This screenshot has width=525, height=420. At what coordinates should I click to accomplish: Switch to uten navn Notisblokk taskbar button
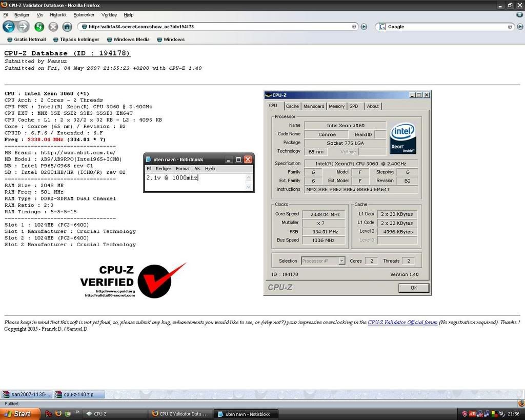(x=247, y=414)
